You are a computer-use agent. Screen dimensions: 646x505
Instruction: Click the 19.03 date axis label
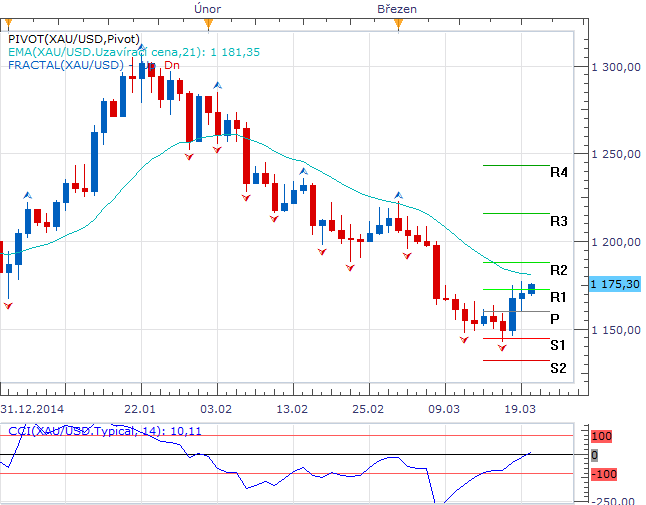[520, 409]
